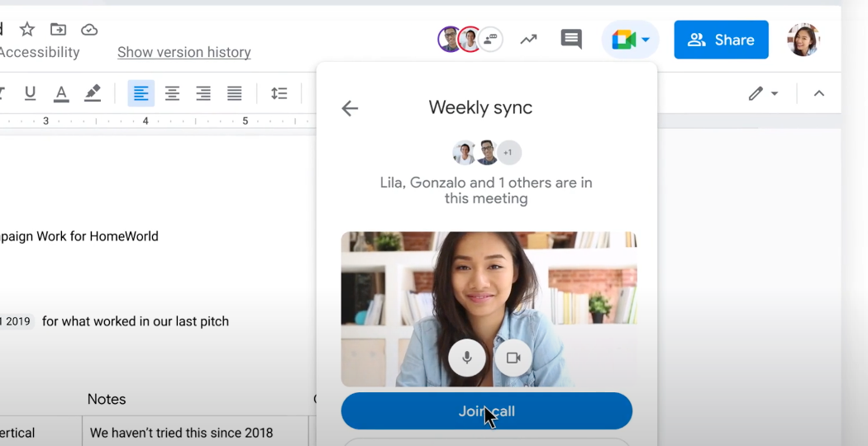Image resolution: width=868 pixels, height=446 pixels.
Task: Check the cloud save status icon
Action: tap(89, 30)
